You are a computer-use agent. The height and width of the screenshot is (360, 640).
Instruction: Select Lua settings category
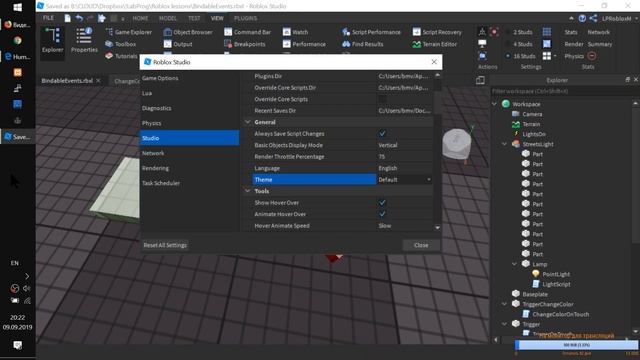189,93
